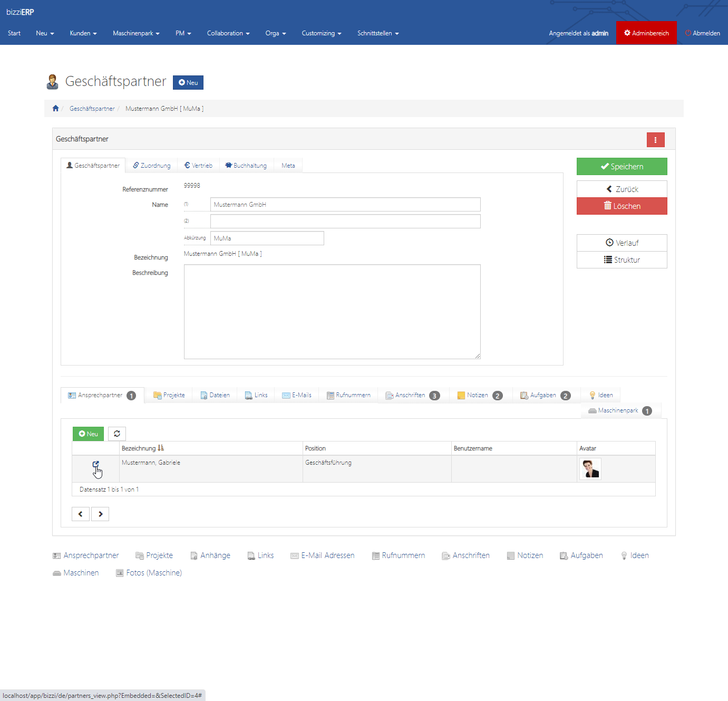Go to previous page with left chevron
Image resolution: width=728 pixels, height=701 pixels.
pyautogui.click(x=81, y=514)
